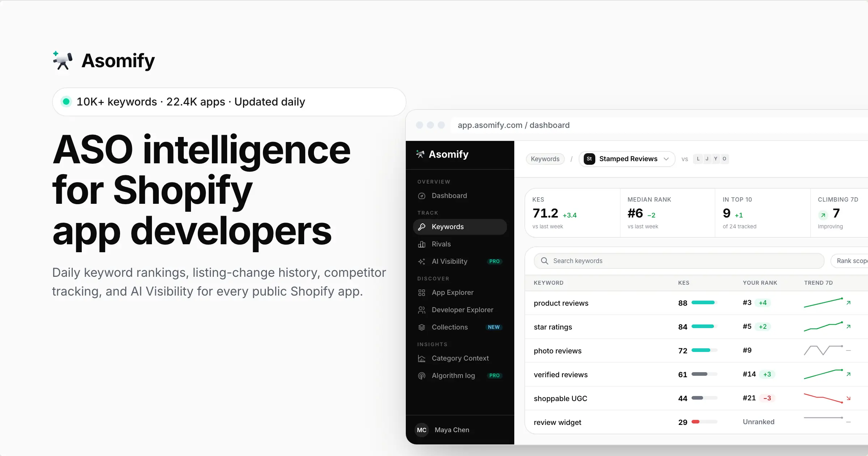The width and height of the screenshot is (868, 456).
Task: Click the KES bar for product reviews
Action: (704, 303)
